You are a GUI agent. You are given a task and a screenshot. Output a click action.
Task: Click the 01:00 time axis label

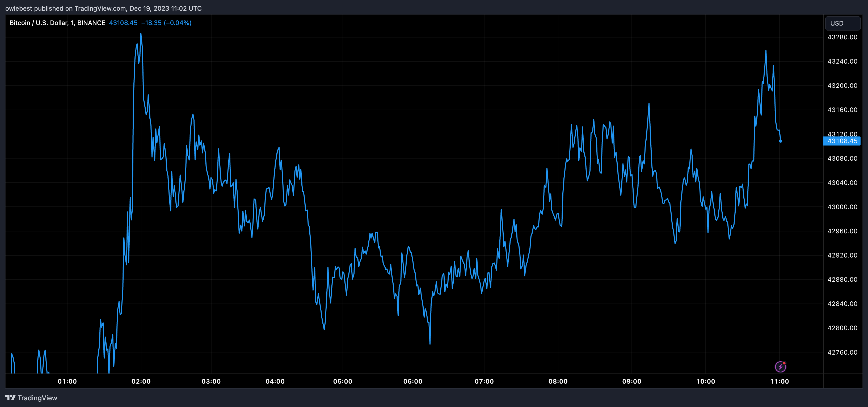pos(67,381)
